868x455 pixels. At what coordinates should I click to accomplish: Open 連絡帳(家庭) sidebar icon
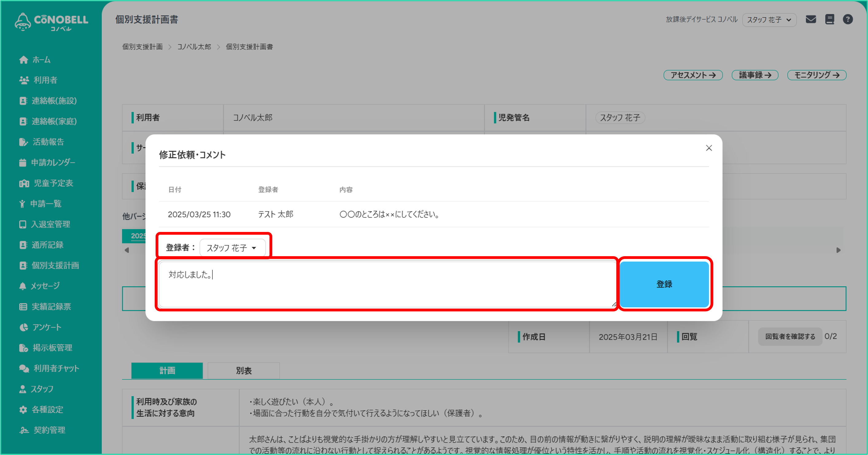tap(23, 121)
